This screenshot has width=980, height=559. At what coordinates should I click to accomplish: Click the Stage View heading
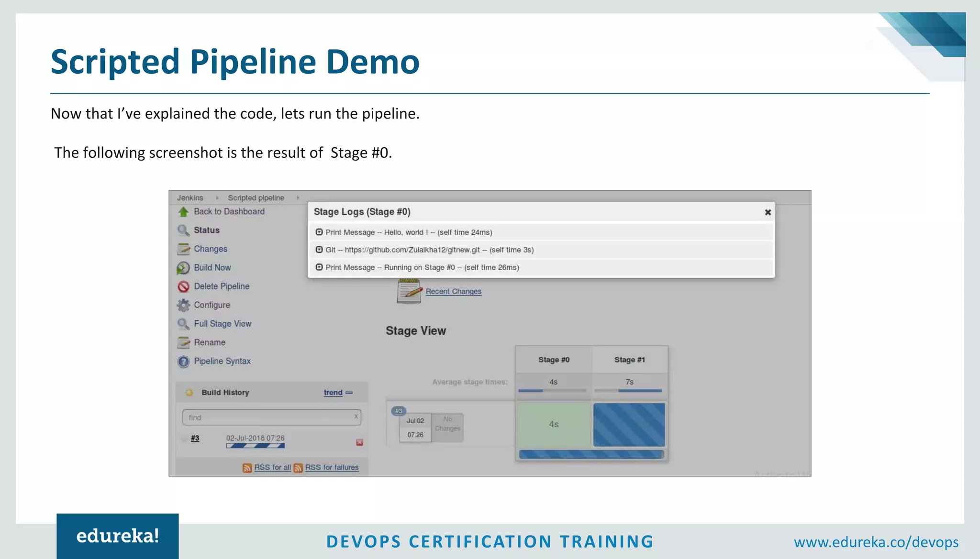click(416, 331)
